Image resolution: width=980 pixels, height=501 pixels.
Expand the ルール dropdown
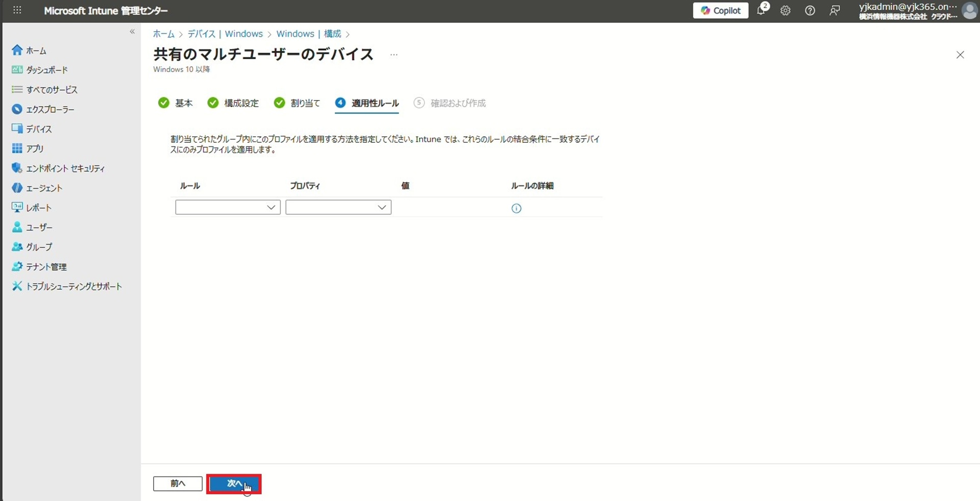[228, 207]
